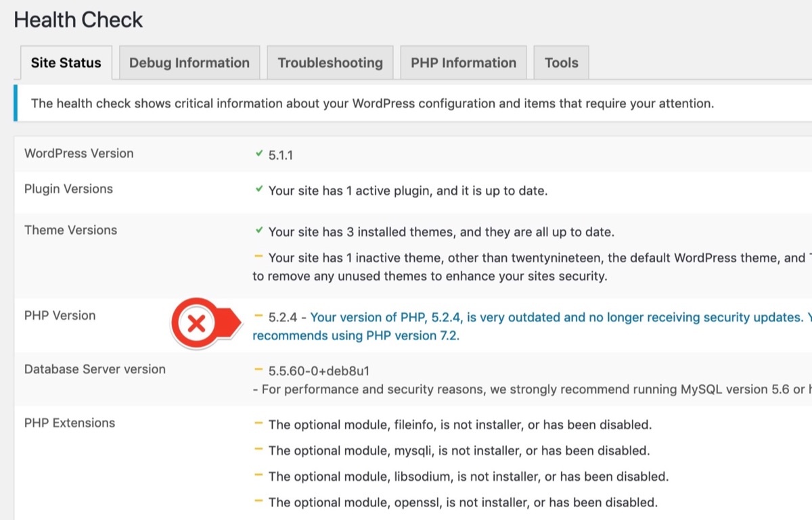Click the warning dash beside fileinfo module
This screenshot has height=520, width=812.
[x=258, y=423]
